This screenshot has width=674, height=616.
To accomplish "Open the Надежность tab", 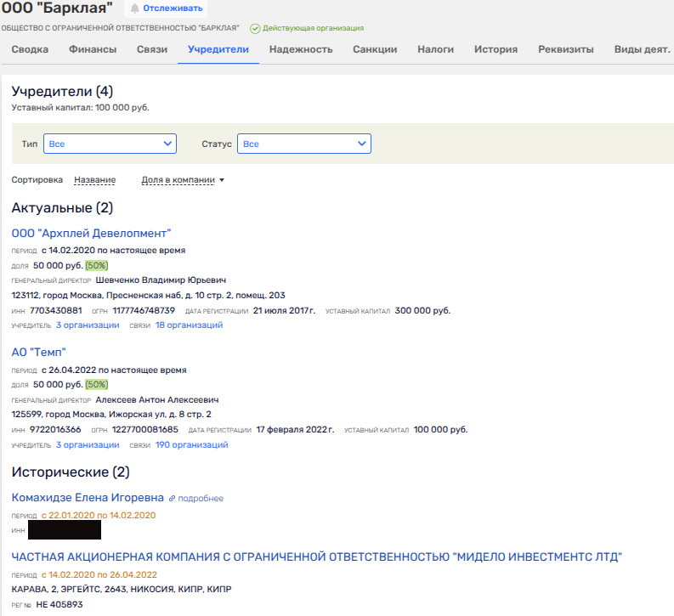I will (x=301, y=49).
